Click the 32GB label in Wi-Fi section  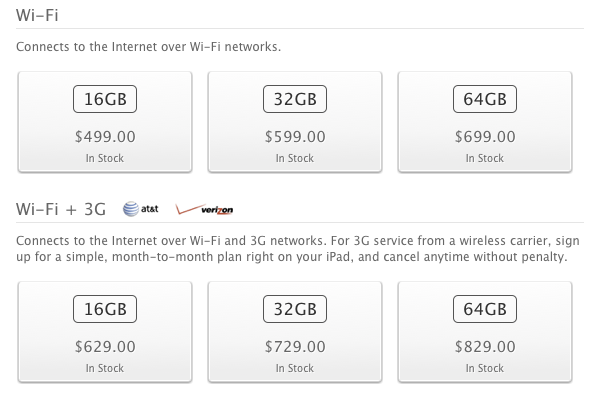pos(295,99)
